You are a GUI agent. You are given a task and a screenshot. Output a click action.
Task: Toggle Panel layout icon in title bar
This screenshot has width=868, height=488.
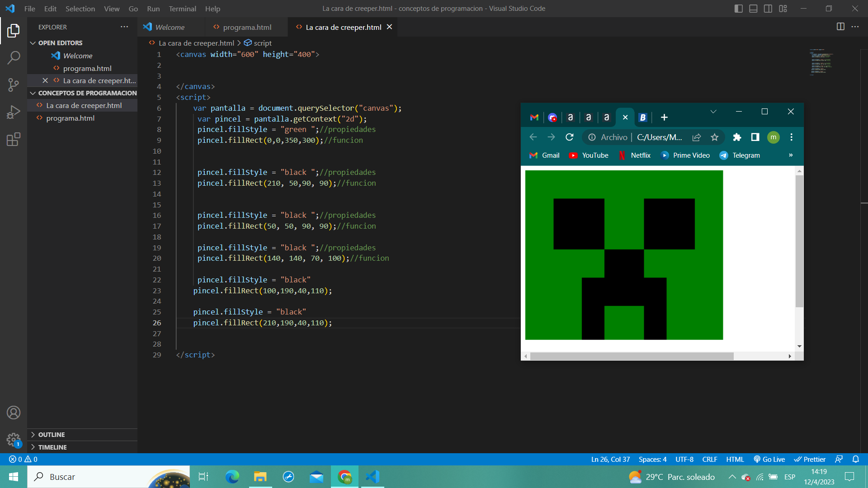coord(753,9)
